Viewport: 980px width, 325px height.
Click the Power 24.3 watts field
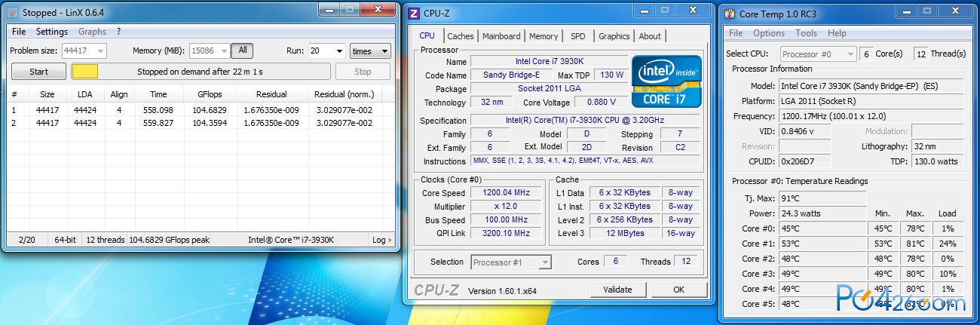pyautogui.click(x=822, y=213)
